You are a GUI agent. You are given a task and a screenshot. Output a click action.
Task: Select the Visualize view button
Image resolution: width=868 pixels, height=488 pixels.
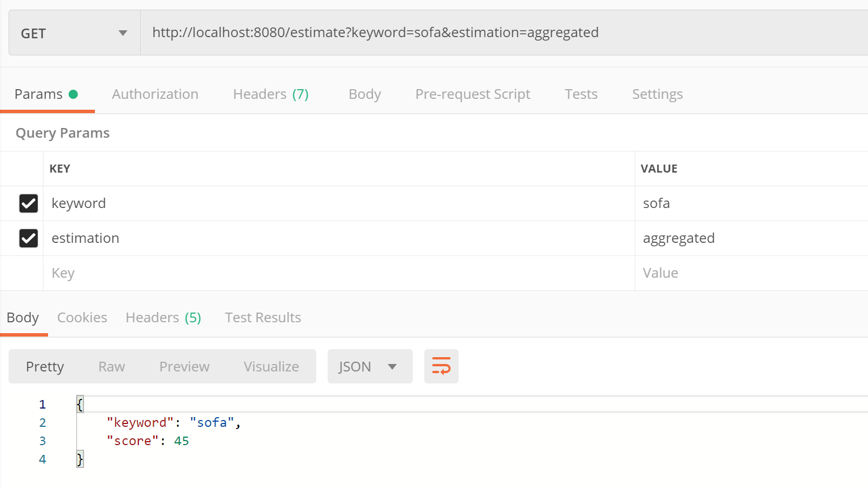click(271, 366)
